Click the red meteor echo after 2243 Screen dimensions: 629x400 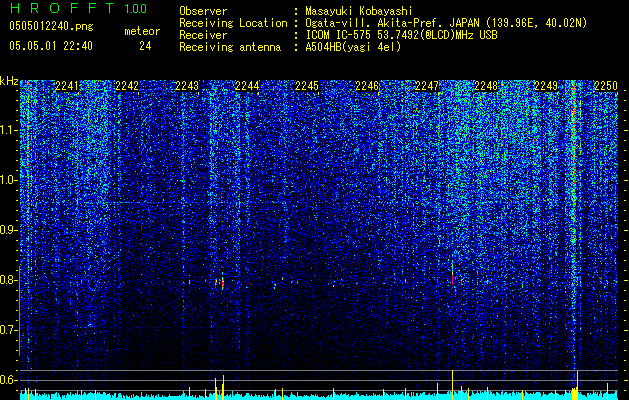(x=222, y=282)
